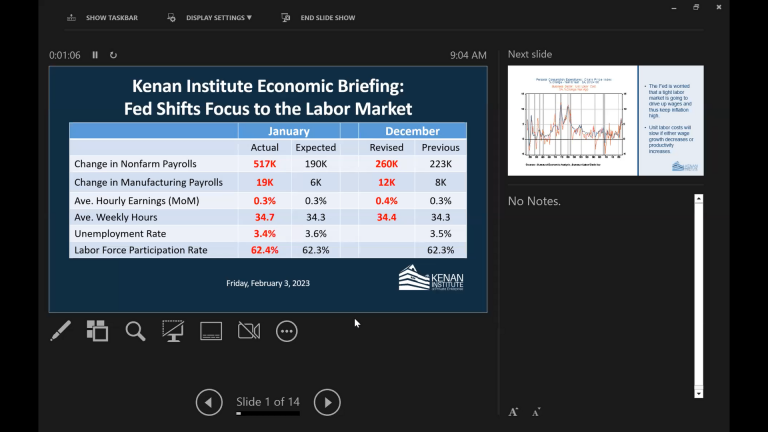
Task: Click the Friday, February 3, 2023 date
Action: tap(268, 283)
